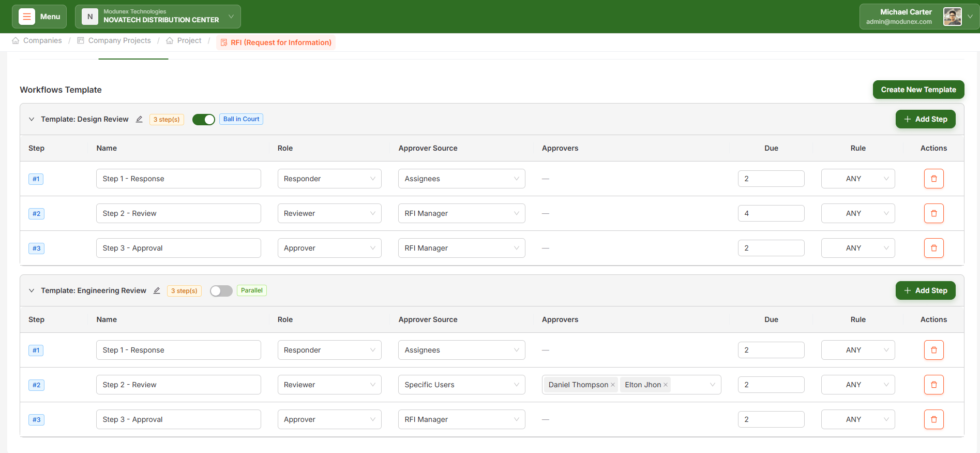Click step badge #1 in Engineering Review
The height and width of the screenshot is (453, 980).
[36, 350]
